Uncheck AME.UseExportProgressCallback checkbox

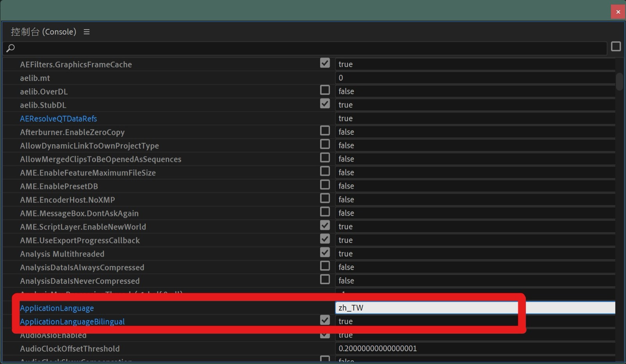(x=325, y=239)
